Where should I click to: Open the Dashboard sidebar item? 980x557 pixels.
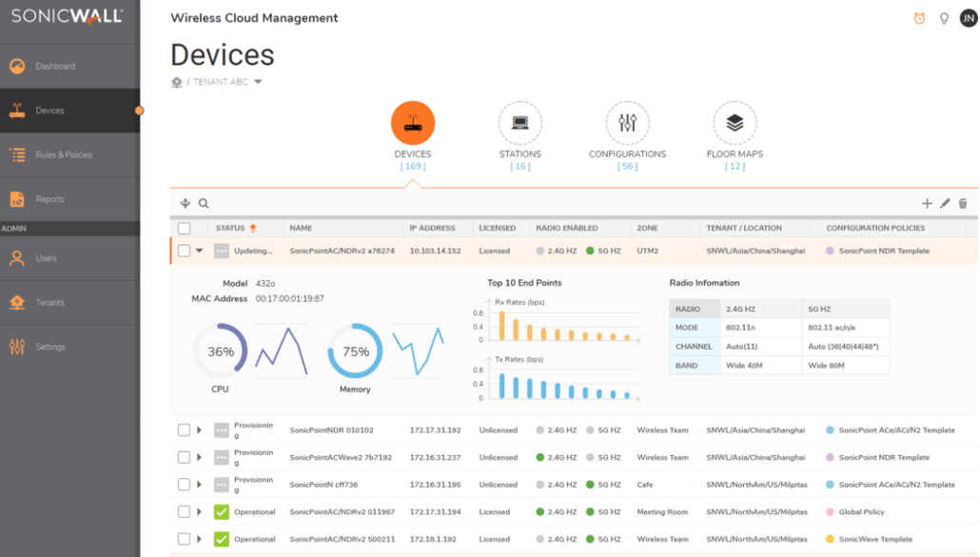click(69, 67)
